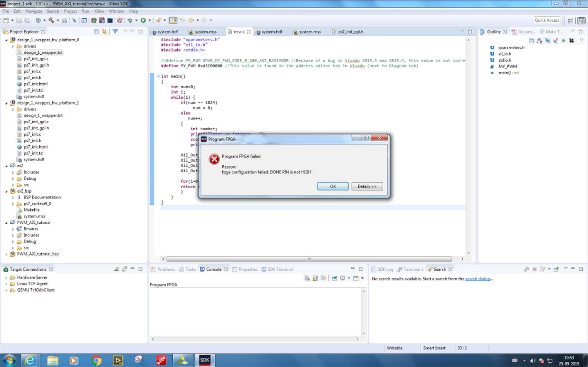Image resolution: width=588 pixels, height=367 pixels.
Task: Open the Problems tab
Action: [x=163, y=269]
